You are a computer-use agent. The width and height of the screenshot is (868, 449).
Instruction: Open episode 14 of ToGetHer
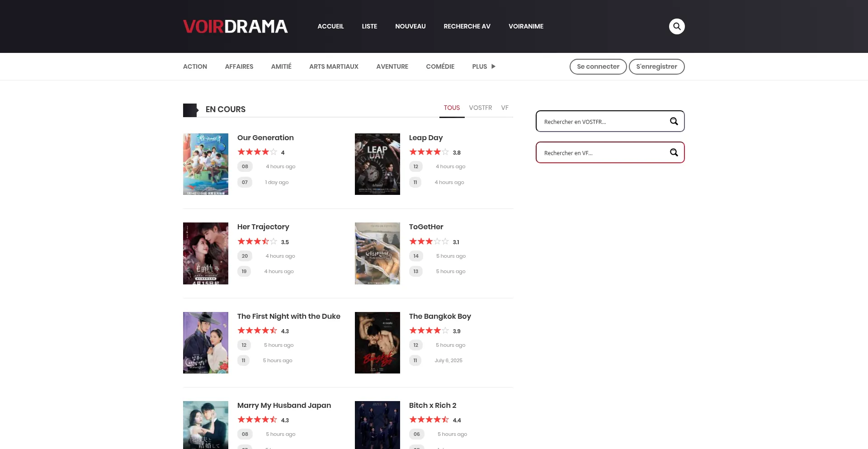(x=415, y=256)
